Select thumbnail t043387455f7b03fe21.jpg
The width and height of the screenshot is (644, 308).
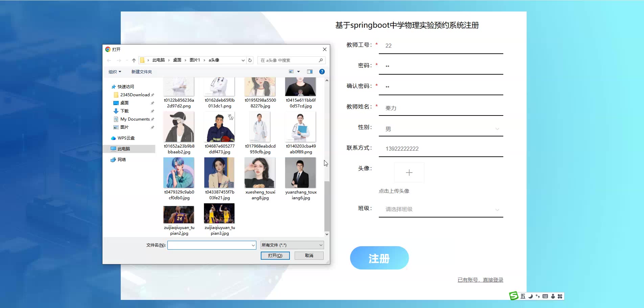[x=220, y=173]
